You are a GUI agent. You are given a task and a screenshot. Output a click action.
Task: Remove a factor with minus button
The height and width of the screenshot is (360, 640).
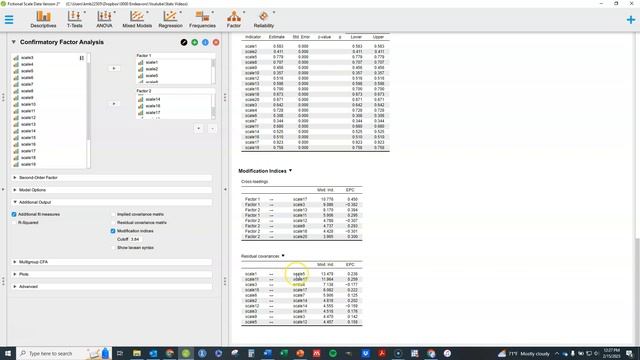click(x=212, y=129)
